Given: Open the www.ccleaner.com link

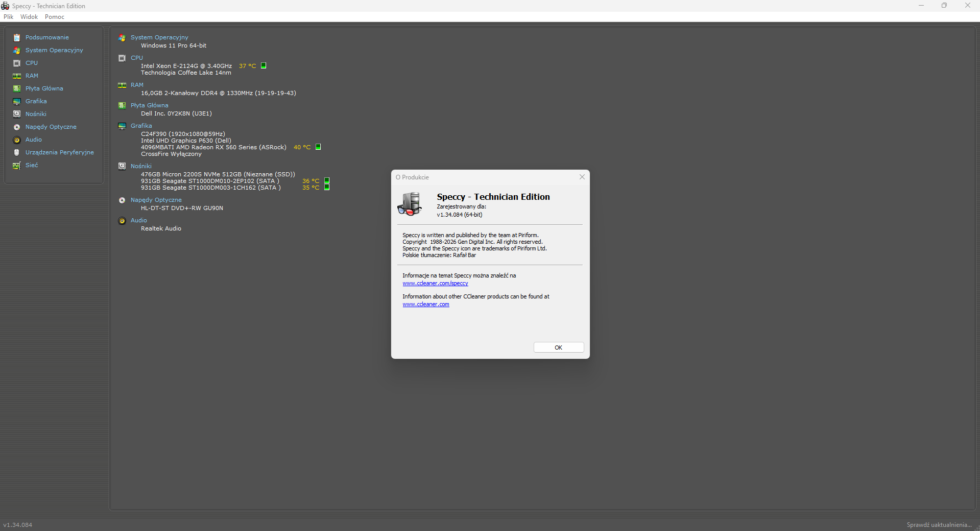Looking at the screenshot, I should [426, 304].
